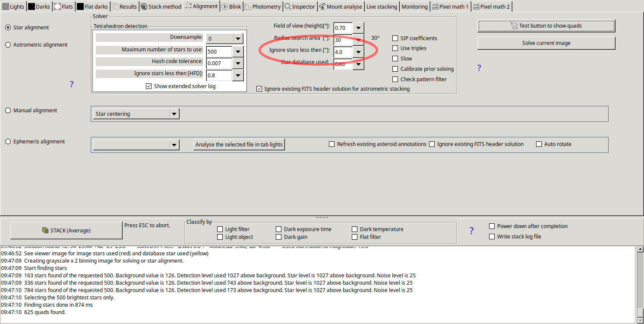Viewport: 644px width, 324px height.
Task: Open help question mark beside Classify by
Action: [x=471, y=231]
